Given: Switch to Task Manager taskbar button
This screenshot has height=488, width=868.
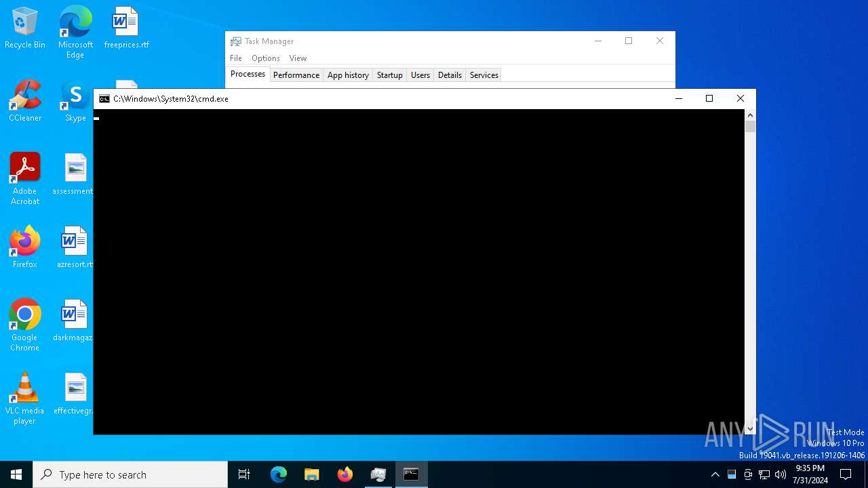Looking at the screenshot, I should tap(378, 474).
